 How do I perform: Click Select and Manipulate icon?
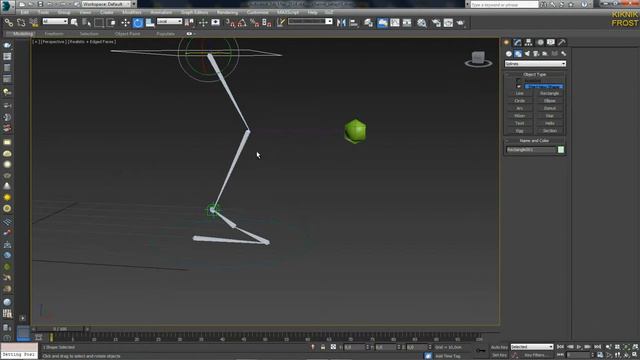(x=203, y=22)
